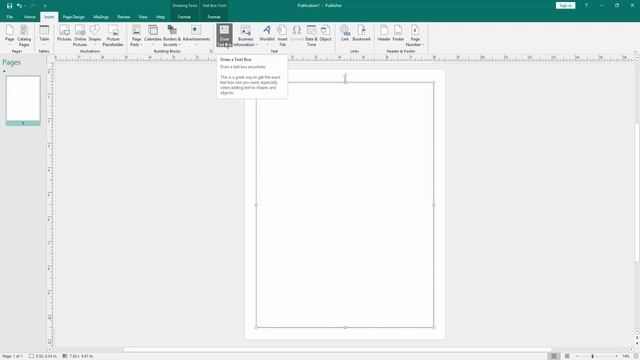Click the Undo arrow in title bar
This screenshot has width=640, height=360.
point(19,6)
